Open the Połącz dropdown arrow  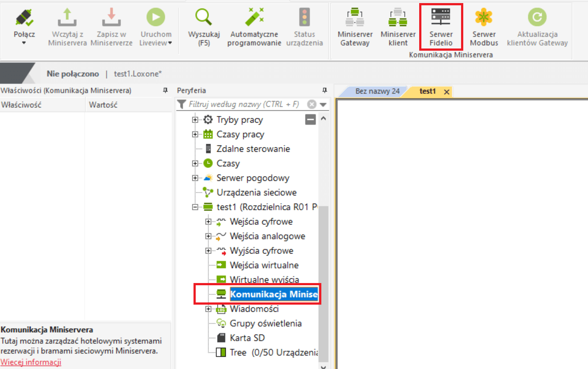tap(24, 43)
